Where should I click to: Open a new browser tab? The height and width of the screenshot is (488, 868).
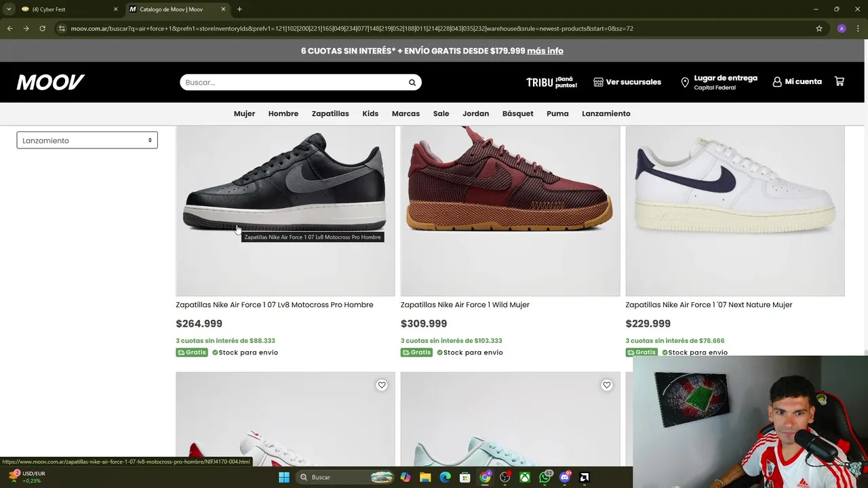pos(239,9)
